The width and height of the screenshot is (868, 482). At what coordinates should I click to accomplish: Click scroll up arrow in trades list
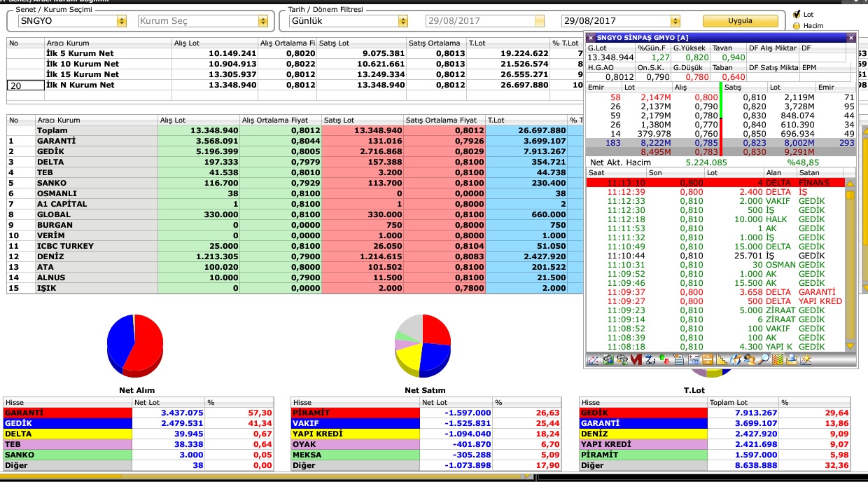[x=850, y=184]
